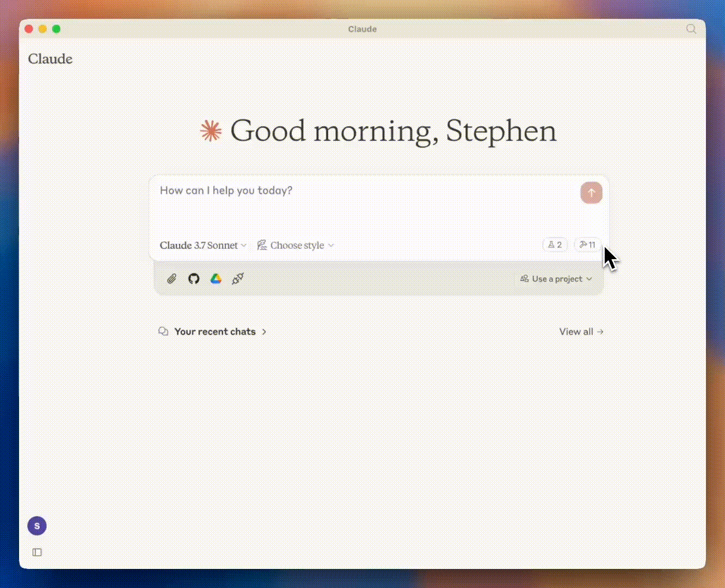The width and height of the screenshot is (725, 588).
Task: Open the MCP tools badge showing 11
Action: pos(587,245)
